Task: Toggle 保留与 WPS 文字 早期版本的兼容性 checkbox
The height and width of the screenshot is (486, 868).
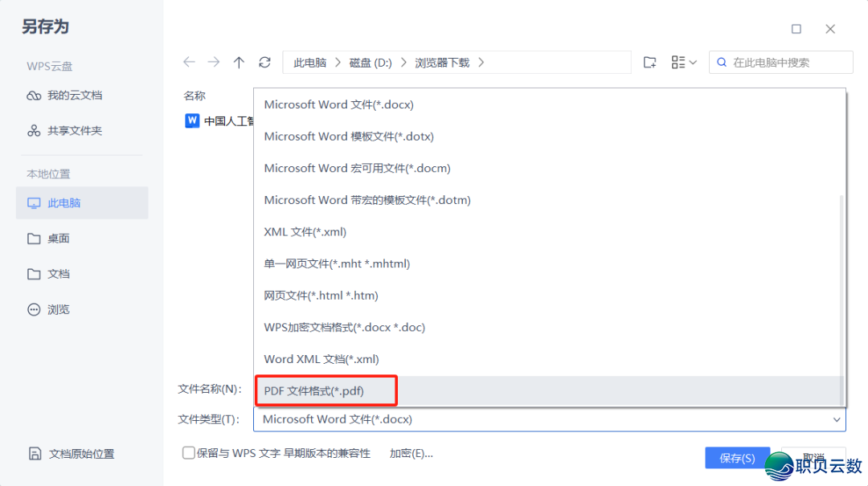Action: coord(188,453)
